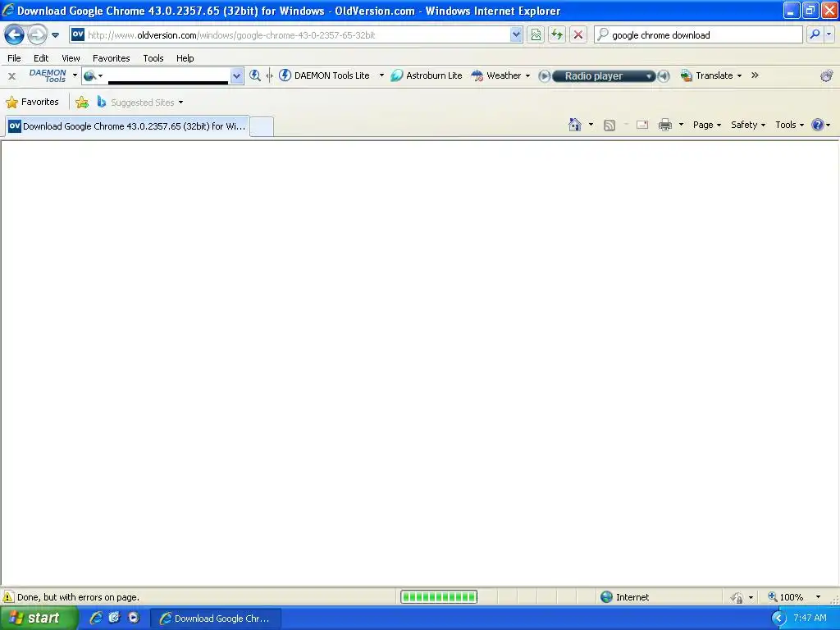Click the radio volume speaker icon

click(664, 76)
